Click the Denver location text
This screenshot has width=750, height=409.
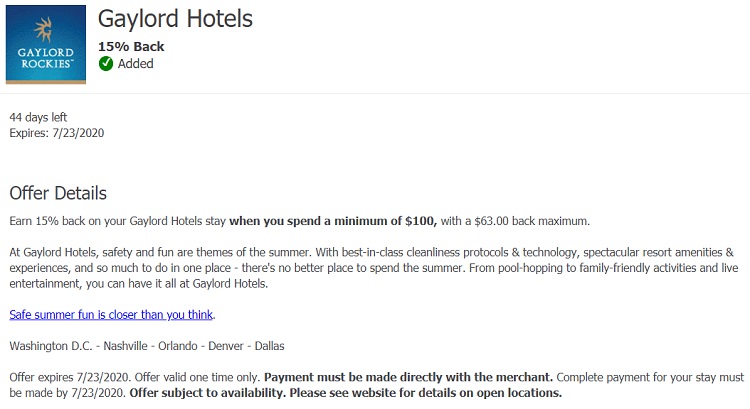pos(226,346)
